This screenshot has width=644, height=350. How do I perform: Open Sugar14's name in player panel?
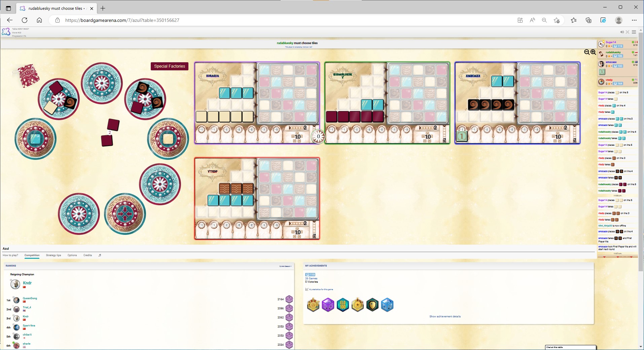[x=611, y=42]
